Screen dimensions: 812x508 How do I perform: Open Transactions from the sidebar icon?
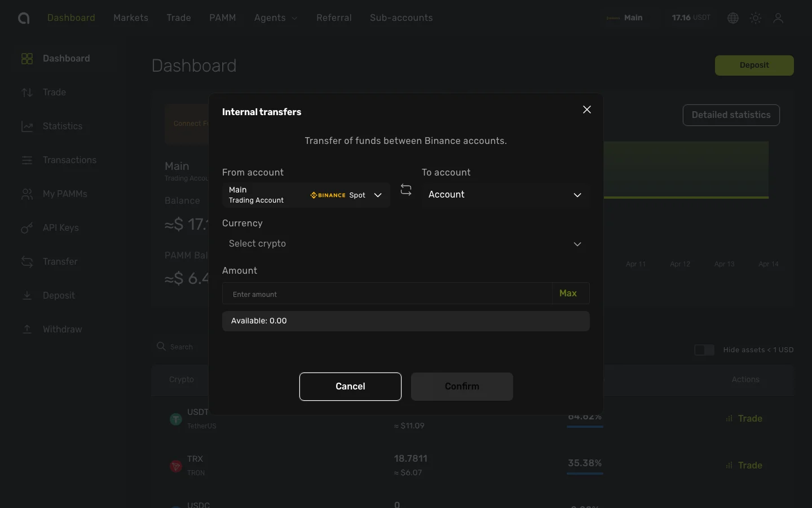[27, 160]
